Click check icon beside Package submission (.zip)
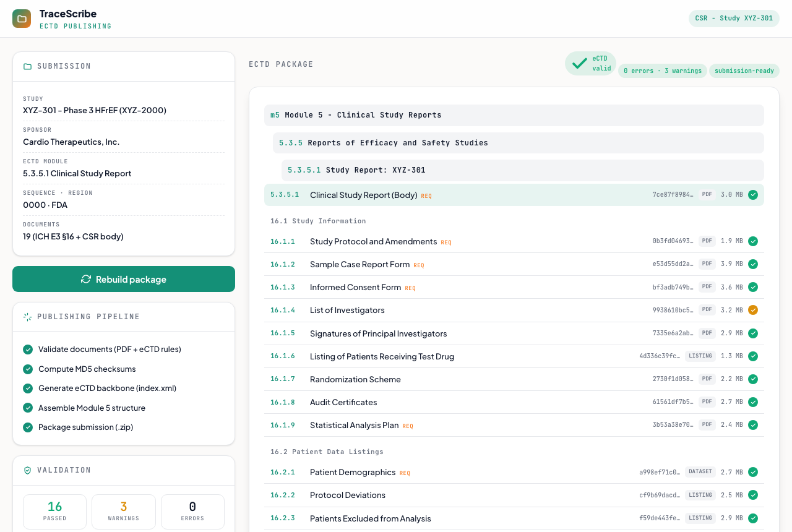 point(28,427)
